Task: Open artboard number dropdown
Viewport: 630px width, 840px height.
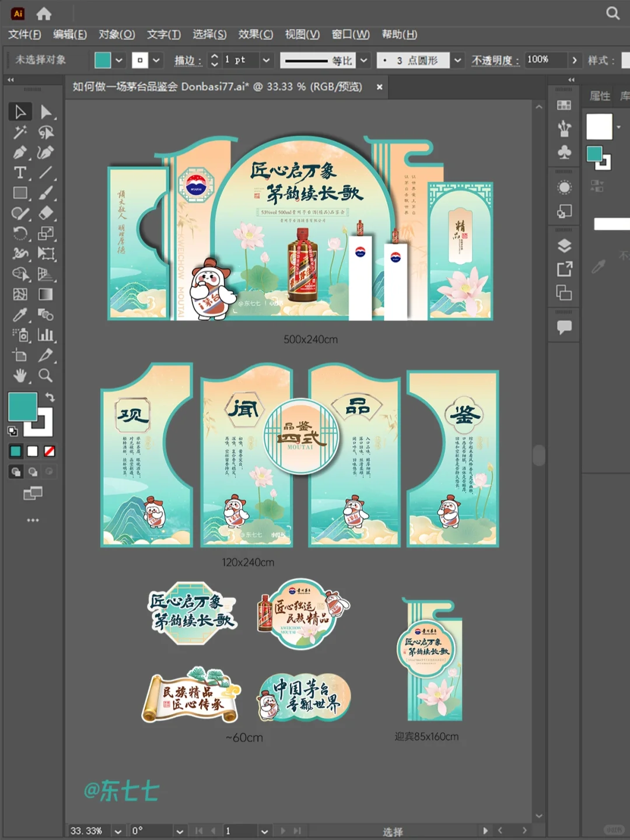Action: pos(264,831)
